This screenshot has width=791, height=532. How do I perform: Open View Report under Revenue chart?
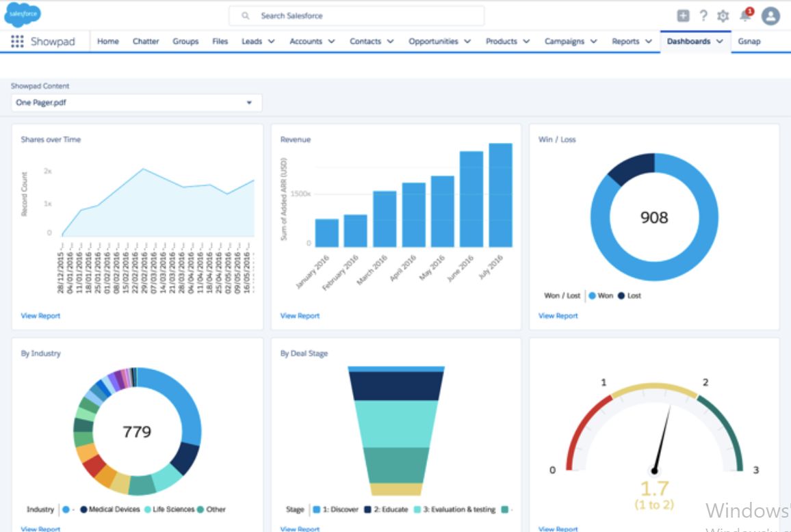tap(299, 315)
